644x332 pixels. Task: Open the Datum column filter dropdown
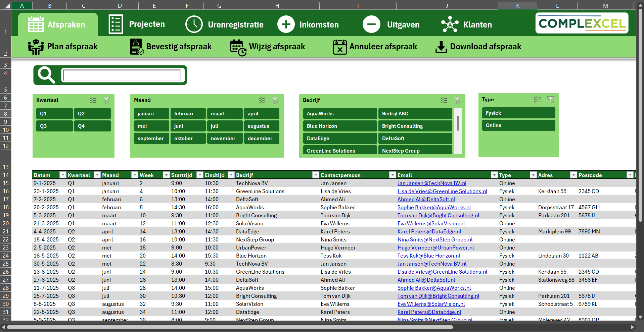(63, 175)
